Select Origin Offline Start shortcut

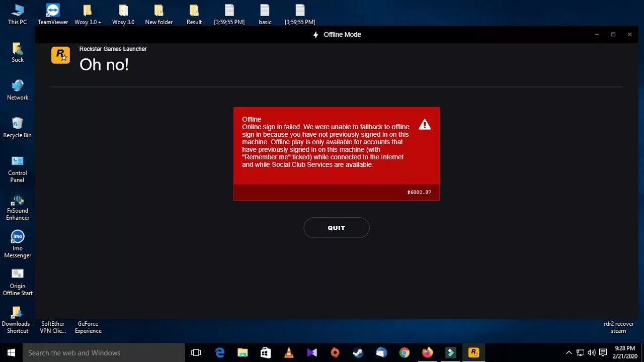[18, 282]
